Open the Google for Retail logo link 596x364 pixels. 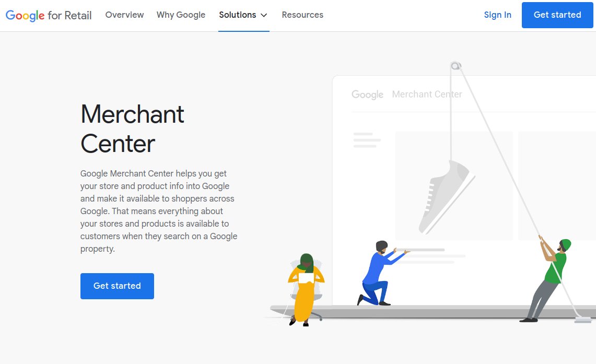[x=49, y=15]
